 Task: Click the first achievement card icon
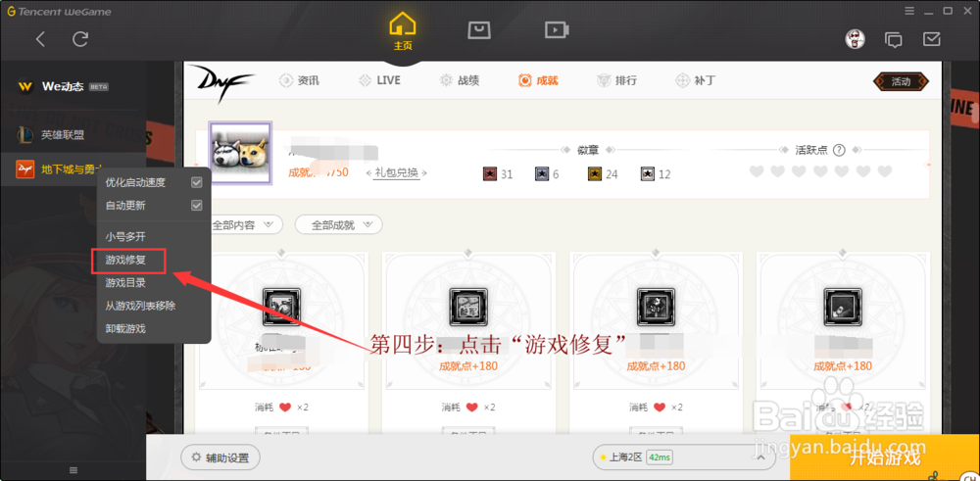pyautogui.click(x=282, y=307)
